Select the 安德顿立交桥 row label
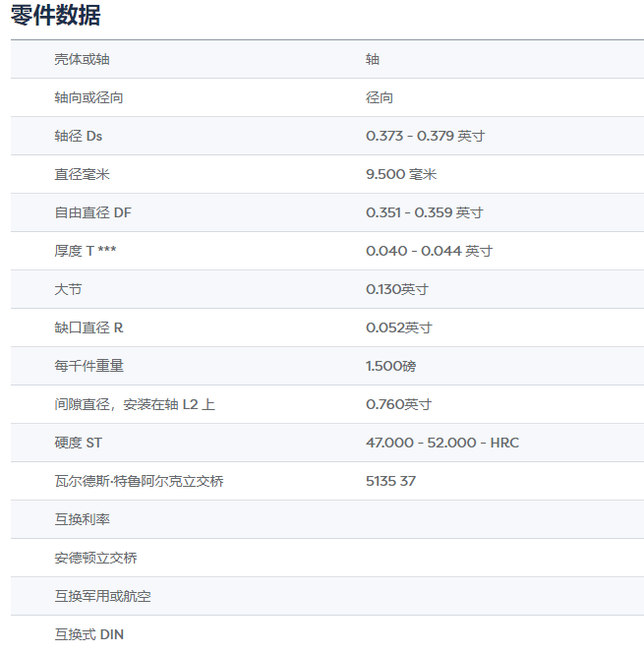Image resolution: width=644 pixels, height=653 pixels. click(95, 558)
